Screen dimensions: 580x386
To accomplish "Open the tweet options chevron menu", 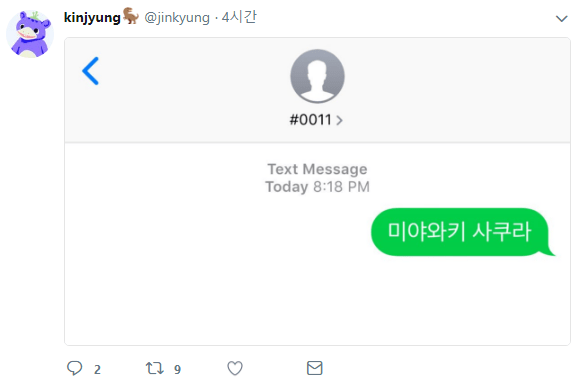I will coord(562,18).
